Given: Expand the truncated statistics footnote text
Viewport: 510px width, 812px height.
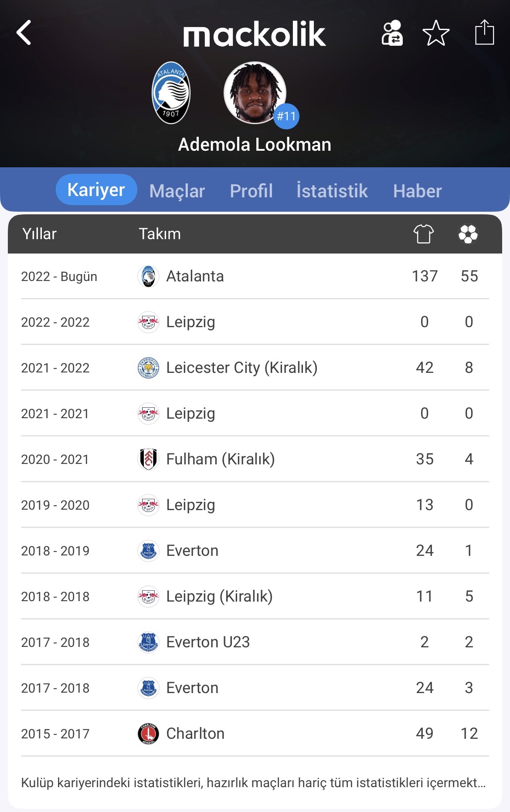Looking at the screenshot, I should click(253, 783).
